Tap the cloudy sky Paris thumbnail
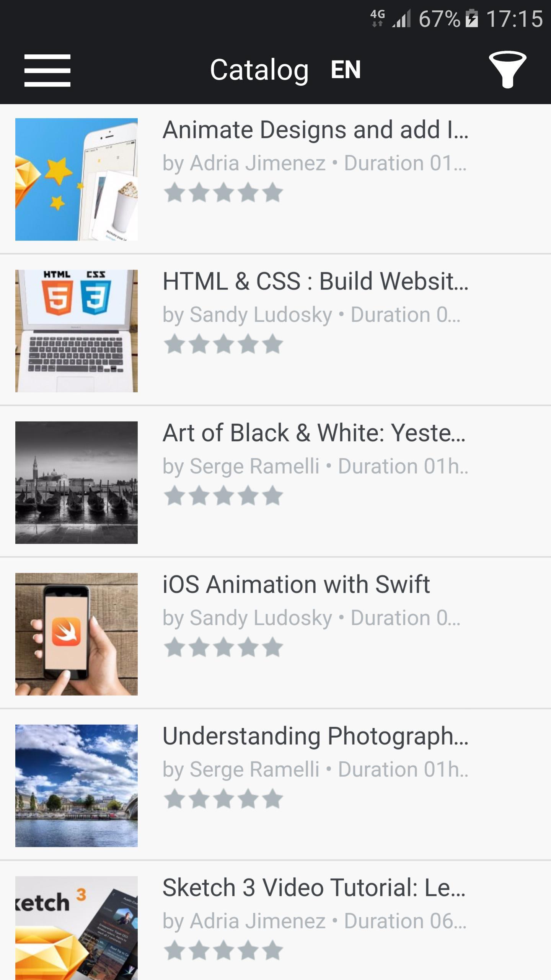 77,786
